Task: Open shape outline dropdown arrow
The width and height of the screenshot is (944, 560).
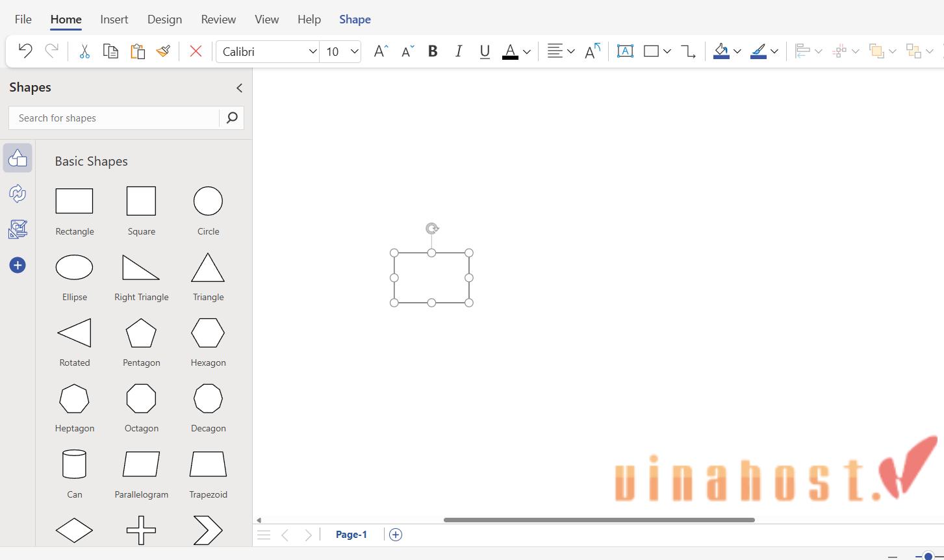Action: pyautogui.click(x=774, y=52)
